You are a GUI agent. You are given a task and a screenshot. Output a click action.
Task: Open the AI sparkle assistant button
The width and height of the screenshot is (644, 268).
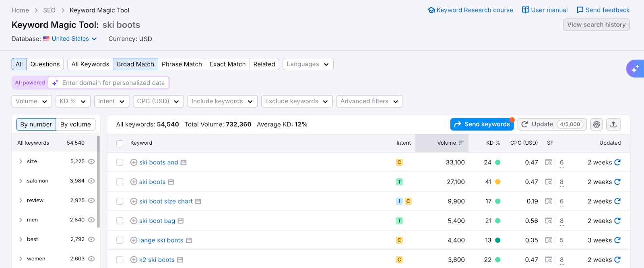(635, 69)
